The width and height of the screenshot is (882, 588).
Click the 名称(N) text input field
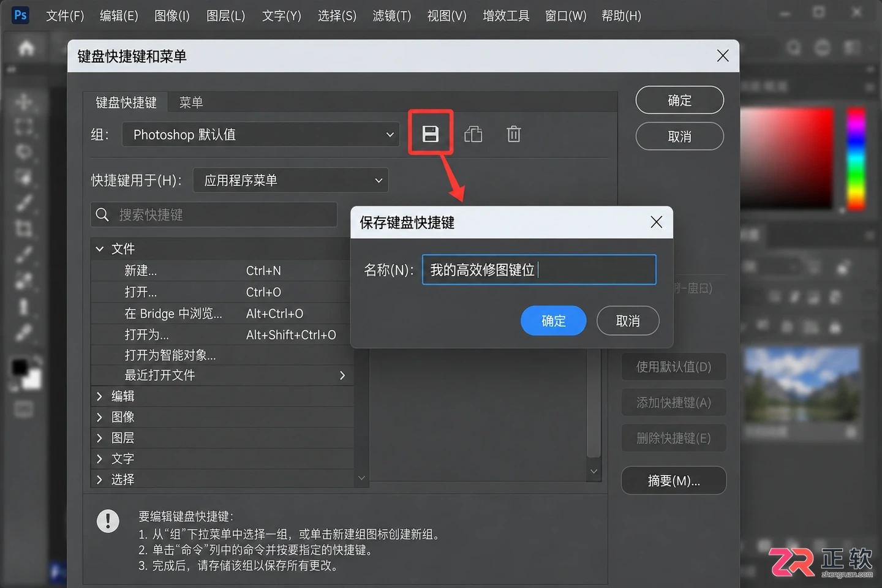539,269
